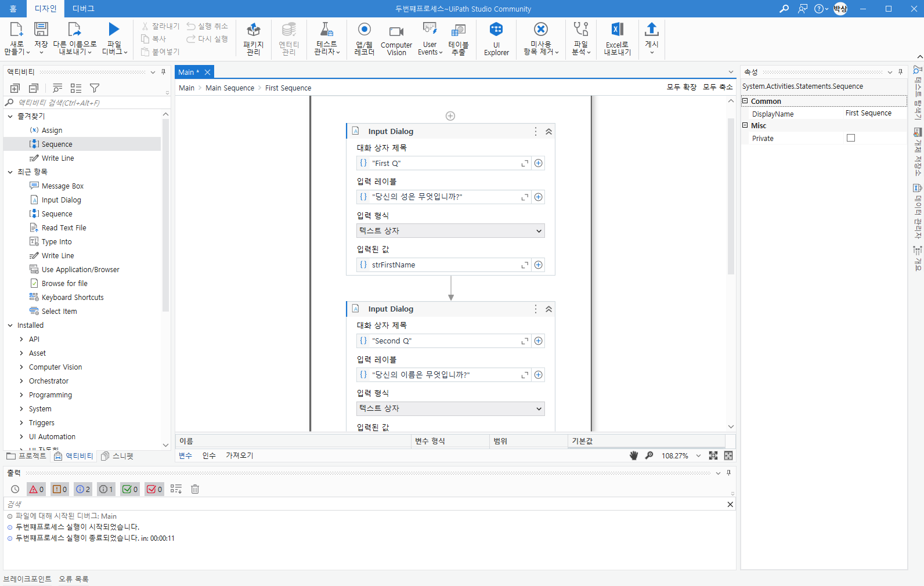Toggle the green passed-check filter in output
The height and width of the screenshot is (586, 924).
tap(130, 489)
